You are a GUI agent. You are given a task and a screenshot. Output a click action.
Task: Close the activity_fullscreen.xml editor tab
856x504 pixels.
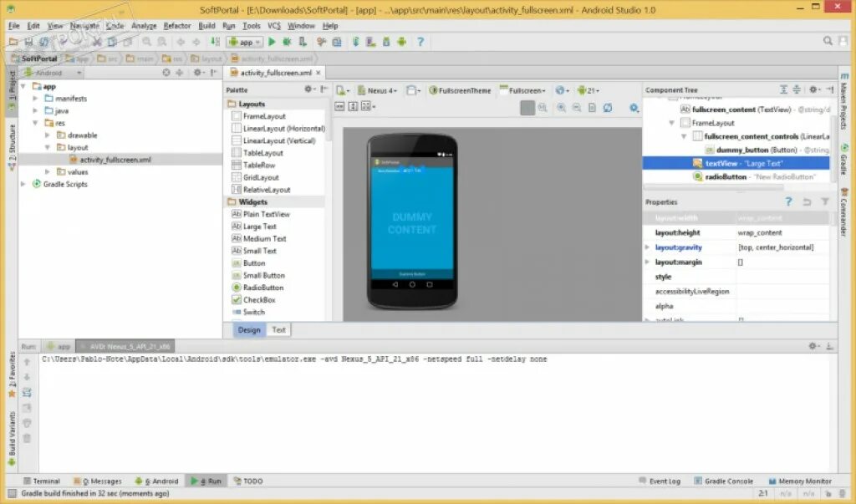point(318,73)
